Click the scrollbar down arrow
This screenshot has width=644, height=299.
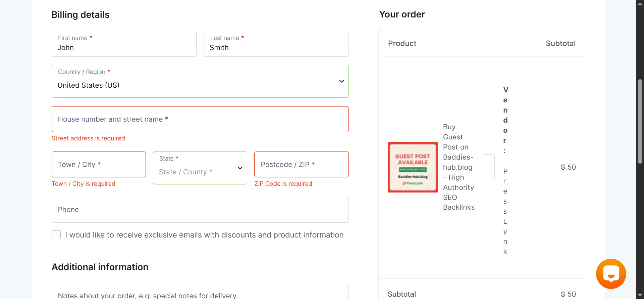[640, 295]
